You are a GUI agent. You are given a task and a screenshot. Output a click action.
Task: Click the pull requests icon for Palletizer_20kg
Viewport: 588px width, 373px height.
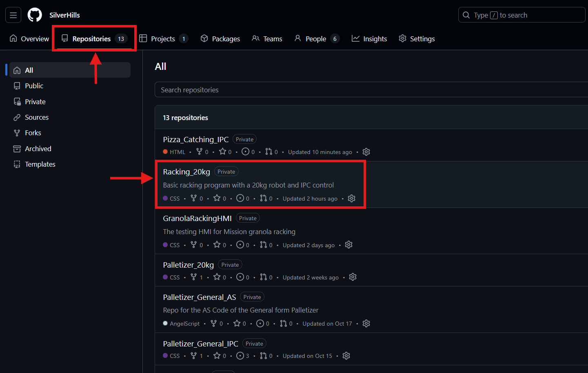point(263,277)
